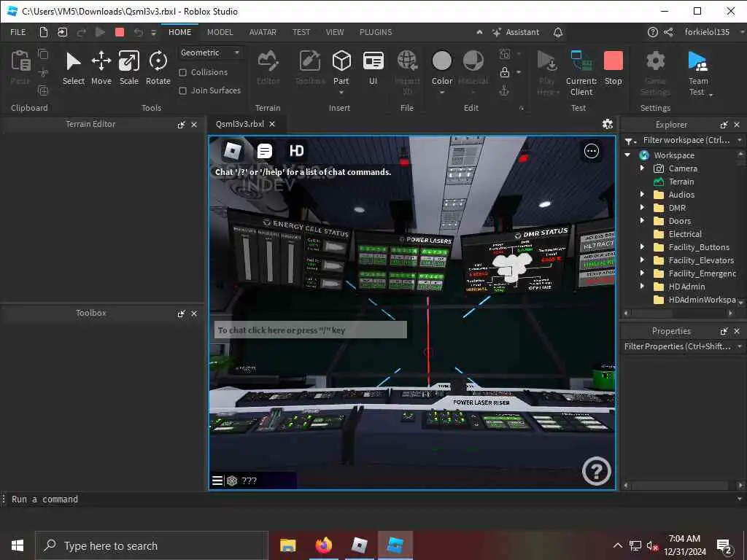Click the red stop icon in quick access bar
The image size is (747, 560).
(x=120, y=32)
